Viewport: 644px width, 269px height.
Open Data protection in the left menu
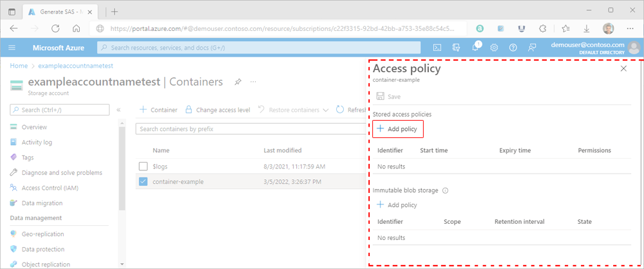tap(43, 249)
